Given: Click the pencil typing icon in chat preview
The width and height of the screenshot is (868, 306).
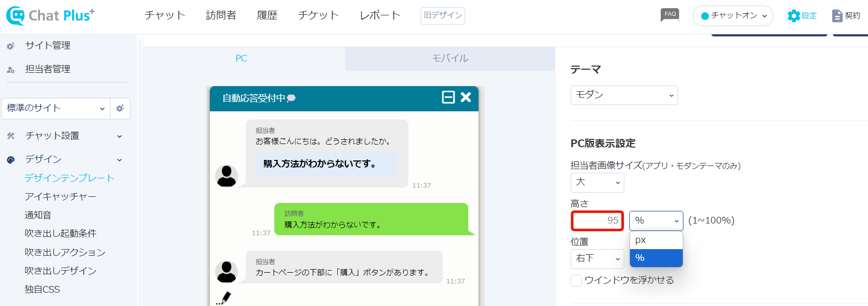Looking at the screenshot, I should tap(224, 298).
